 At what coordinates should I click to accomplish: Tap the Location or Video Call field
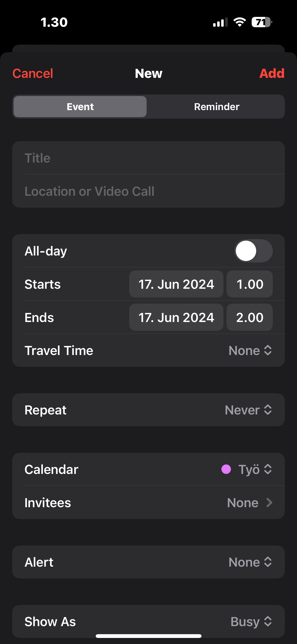tap(149, 191)
